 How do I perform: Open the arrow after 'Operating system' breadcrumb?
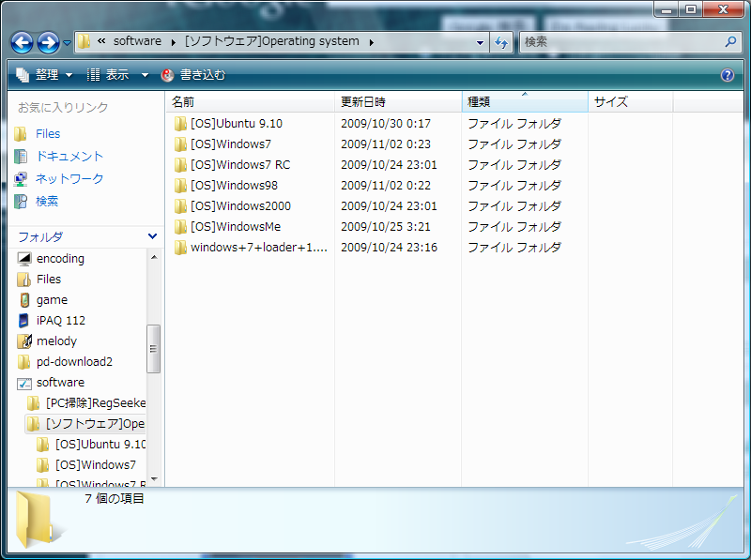pos(372,42)
